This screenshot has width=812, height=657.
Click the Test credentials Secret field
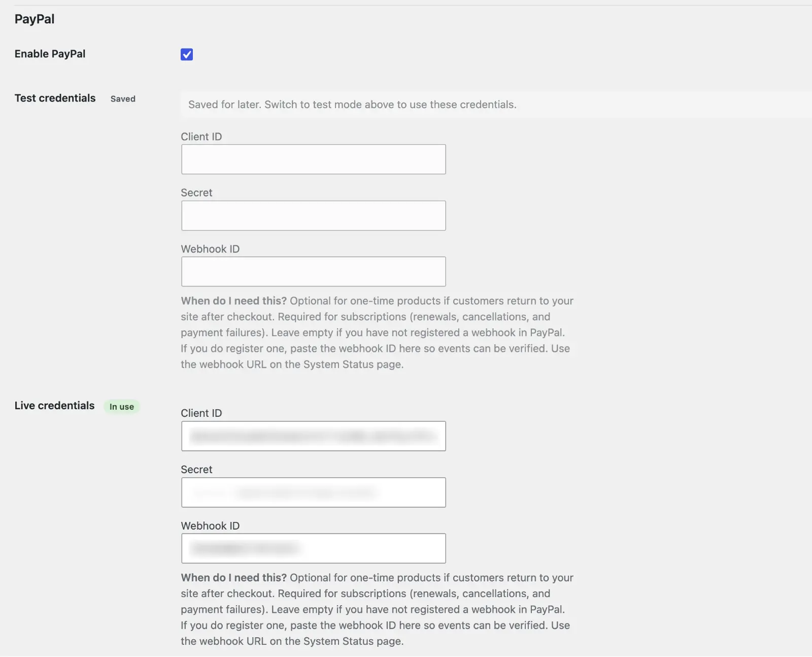tap(314, 216)
